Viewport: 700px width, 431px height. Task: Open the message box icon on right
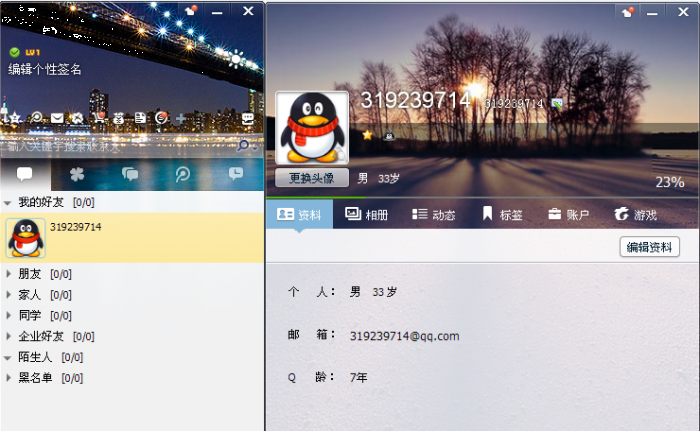pyautogui.click(x=247, y=118)
